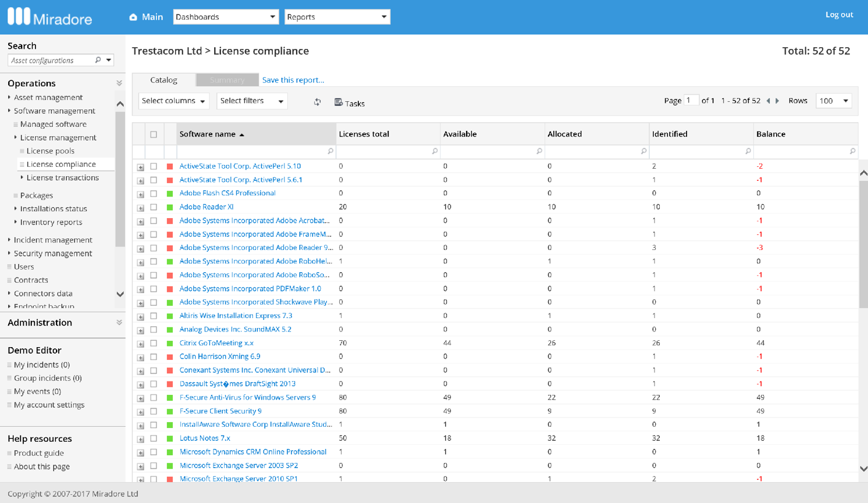Toggle the select-all checkbox in header
This screenshot has height=503, width=868.
point(154,134)
